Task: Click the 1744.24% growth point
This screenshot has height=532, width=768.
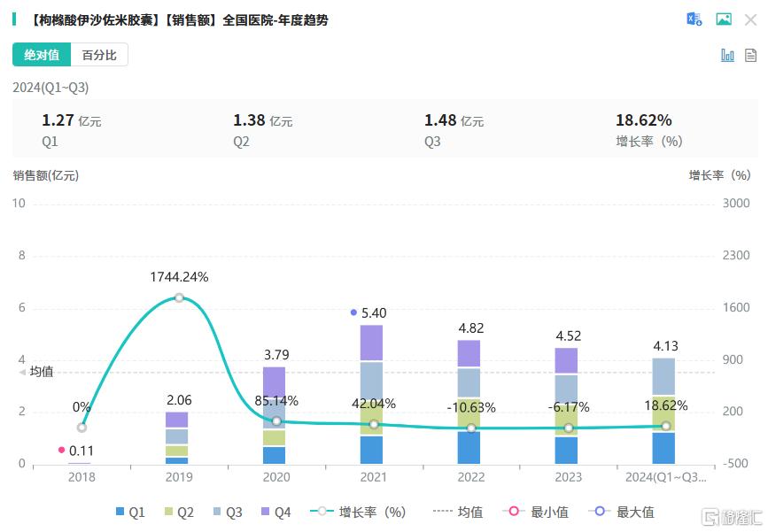Action: (179, 297)
